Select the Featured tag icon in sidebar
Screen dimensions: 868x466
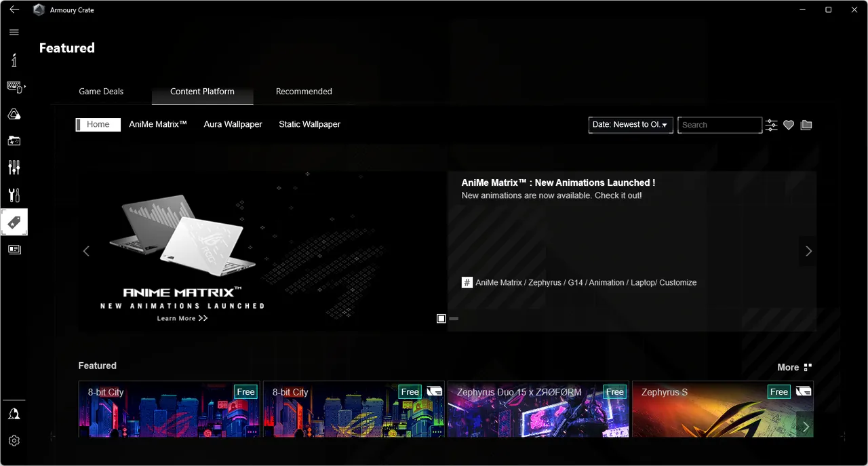14,222
